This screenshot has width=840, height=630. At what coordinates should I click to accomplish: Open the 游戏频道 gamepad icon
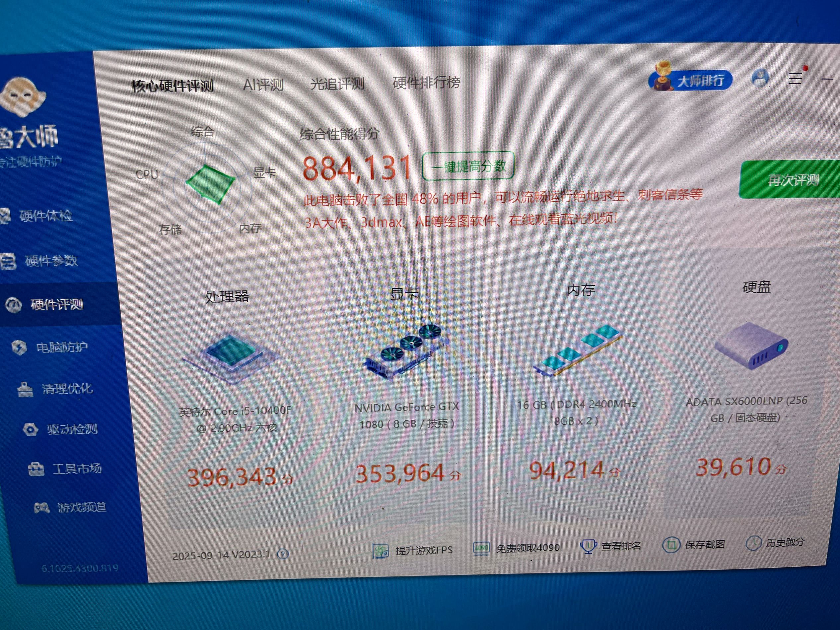[x=41, y=507]
